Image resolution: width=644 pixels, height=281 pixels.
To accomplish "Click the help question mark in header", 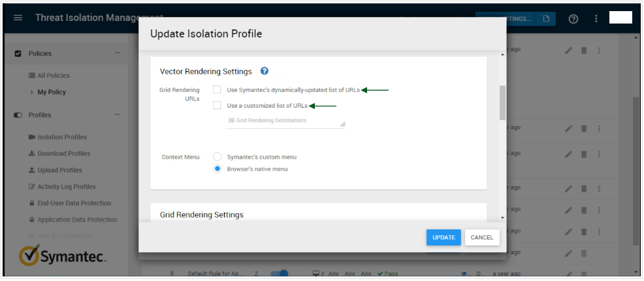I will pos(573,18).
